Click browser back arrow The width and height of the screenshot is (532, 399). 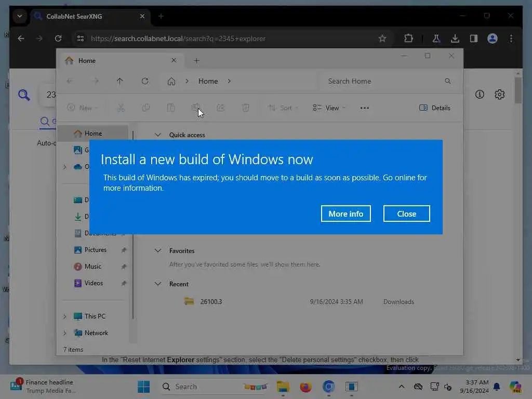(21, 38)
